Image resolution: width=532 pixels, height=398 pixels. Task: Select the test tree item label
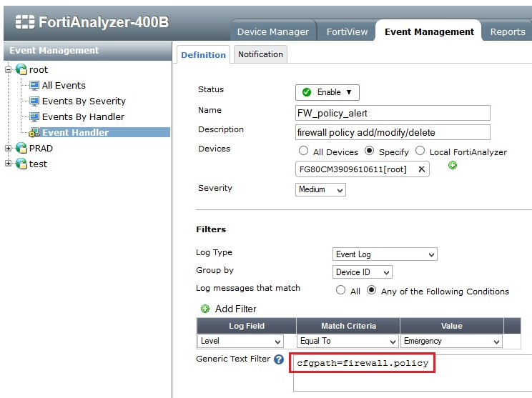tap(38, 164)
